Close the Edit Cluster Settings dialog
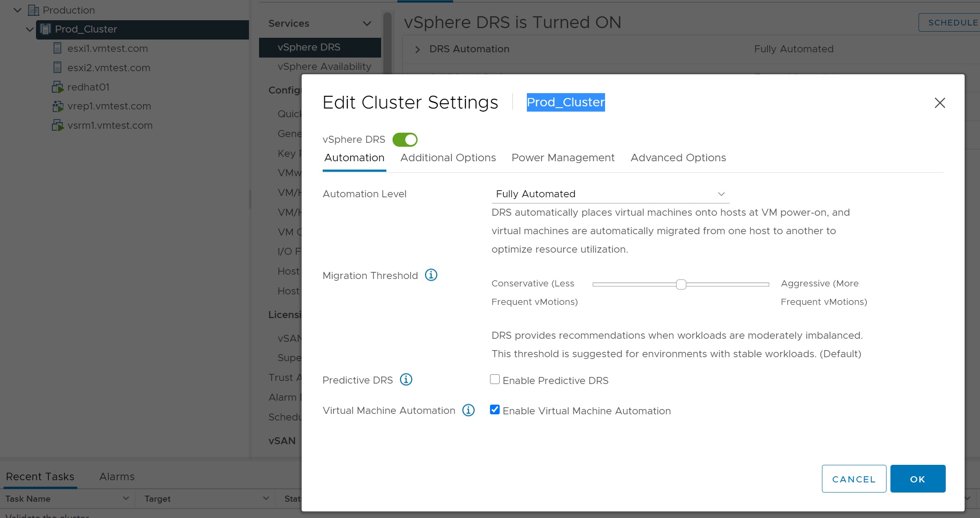 [x=940, y=103]
